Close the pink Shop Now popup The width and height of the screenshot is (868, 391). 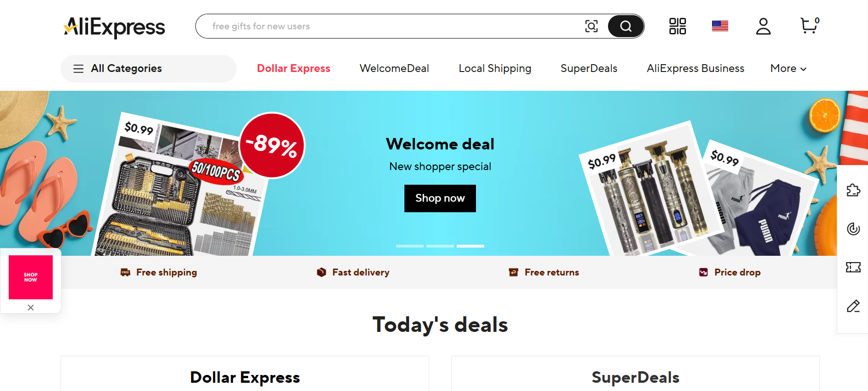31,308
